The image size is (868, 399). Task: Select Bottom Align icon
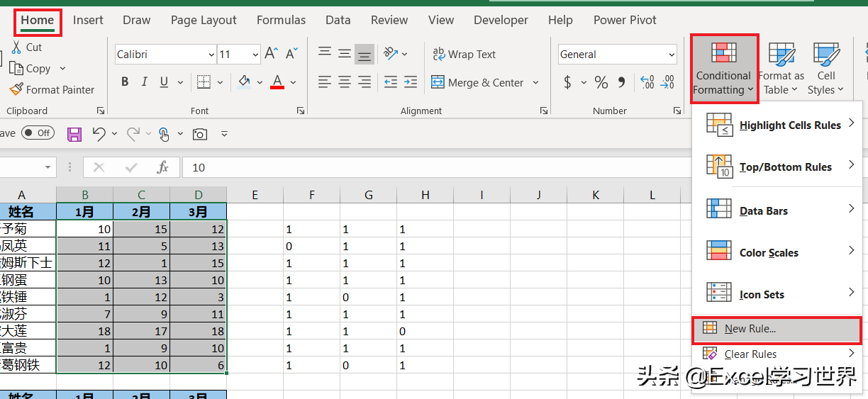(x=365, y=54)
